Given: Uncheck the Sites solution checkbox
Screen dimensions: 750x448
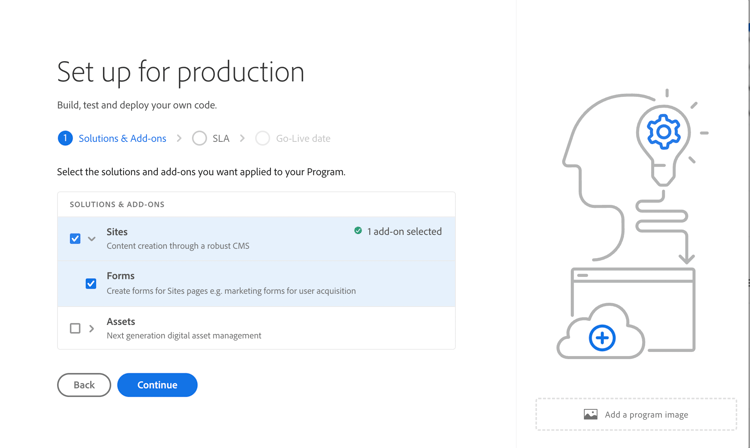Looking at the screenshot, I should click(x=75, y=239).
